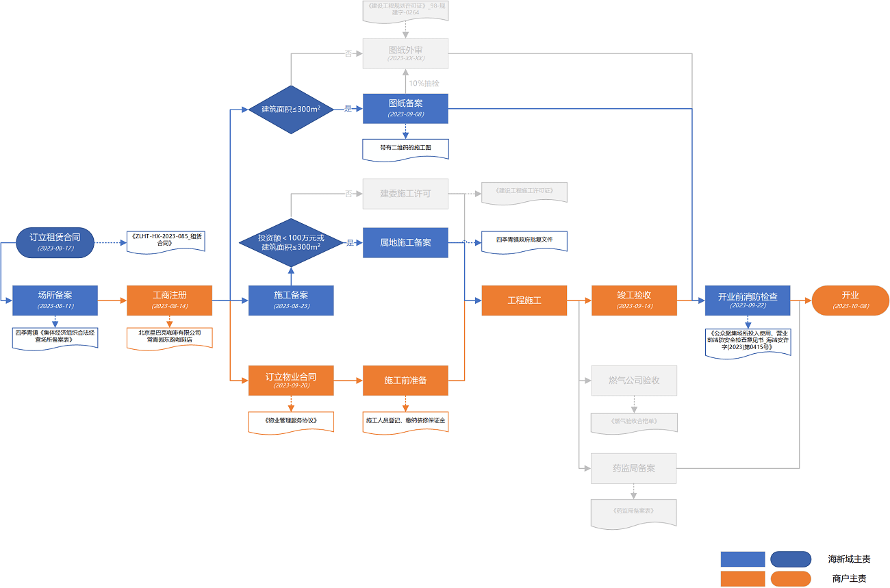890x588 pixels.
Task: Click the blue rounded legend swatch
Action: point(790,559)
